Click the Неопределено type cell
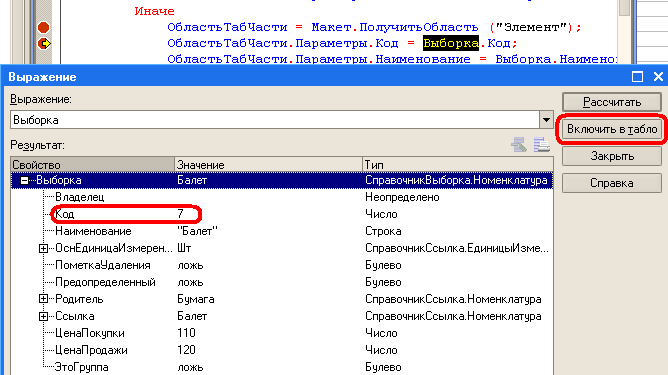Screen dimensions: 668x375 [x=402, y=197]
